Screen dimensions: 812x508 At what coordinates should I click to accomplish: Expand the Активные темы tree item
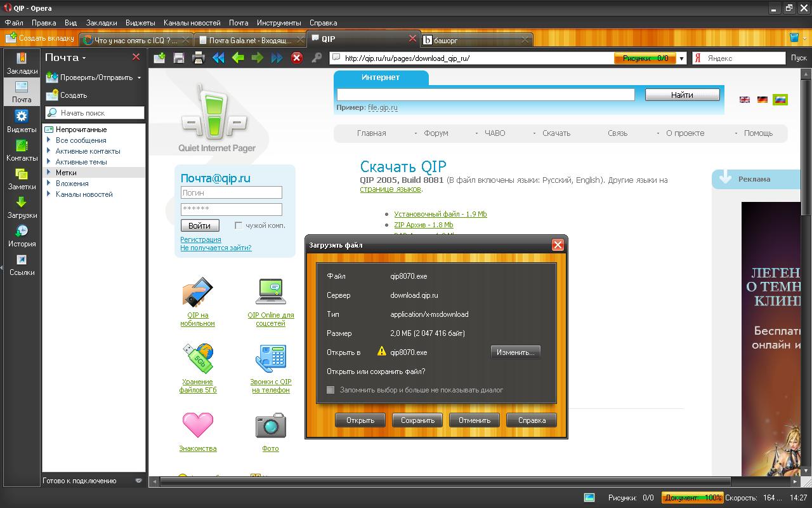coord(49,162)
